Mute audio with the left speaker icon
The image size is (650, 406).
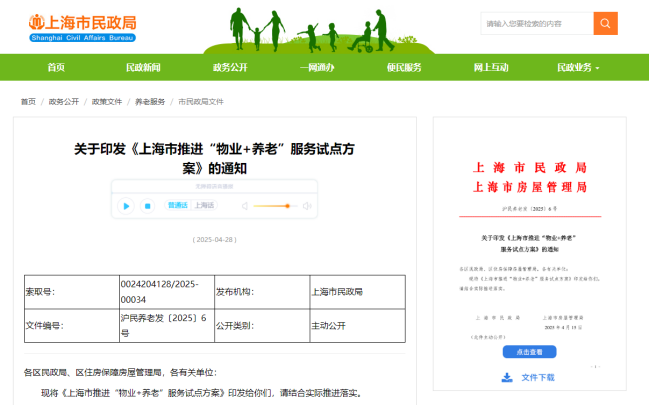245,206
